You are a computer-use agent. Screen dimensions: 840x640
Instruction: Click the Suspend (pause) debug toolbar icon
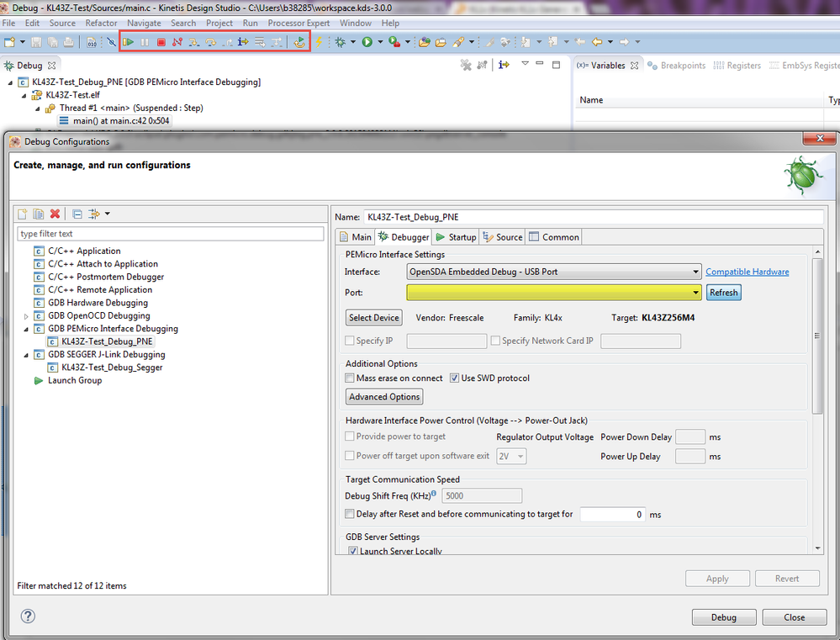[x=145, y=42]
